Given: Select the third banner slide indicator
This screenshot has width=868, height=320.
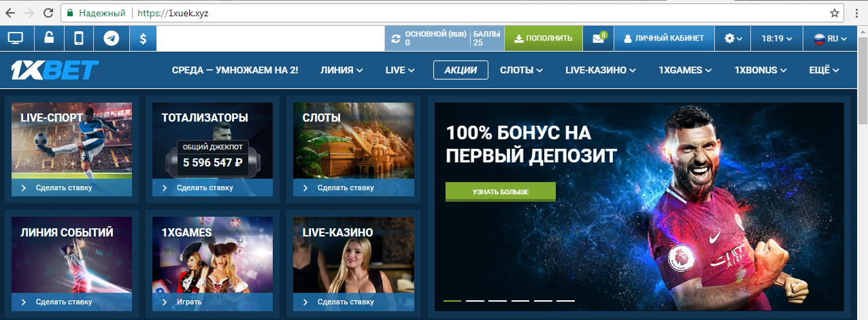Looking at the screenshot, I should coord(497,300).
